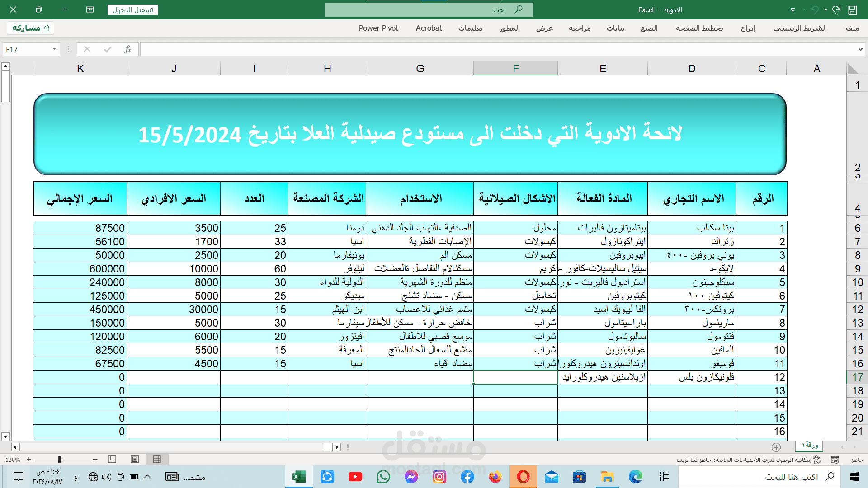Click the zoom out minus button
The height and width of the screenshot is (488, 868).
click(95, 460)
